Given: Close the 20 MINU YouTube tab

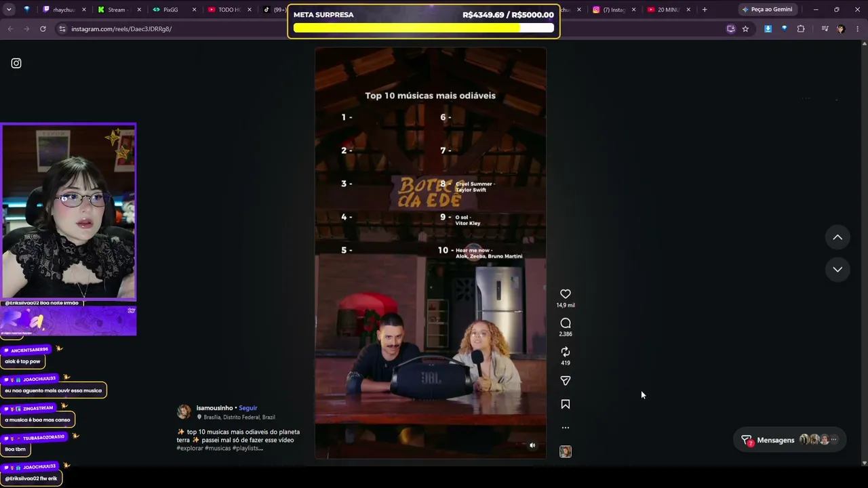Looking at the screenshot, I should [689, 9].
